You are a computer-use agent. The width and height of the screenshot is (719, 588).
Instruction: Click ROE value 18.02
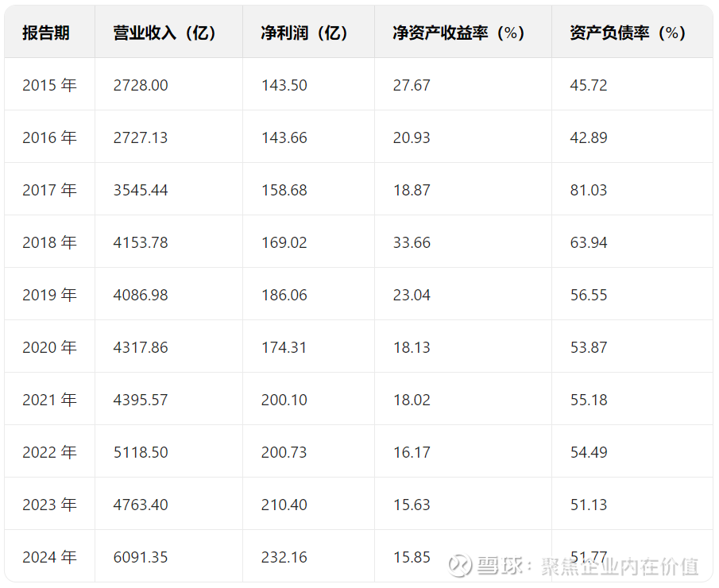[x=412, y=400]
